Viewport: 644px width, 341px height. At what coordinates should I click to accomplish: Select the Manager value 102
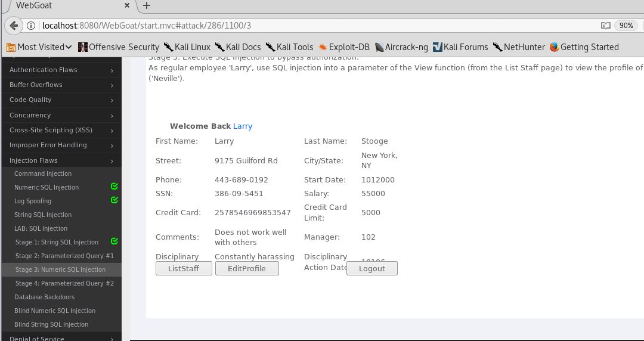[x=369, y=237]
